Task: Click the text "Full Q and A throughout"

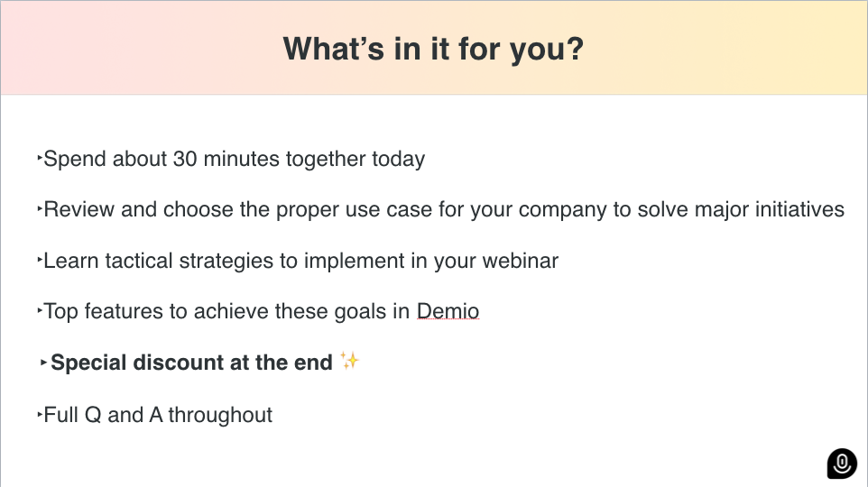Action: coord(158,415)
